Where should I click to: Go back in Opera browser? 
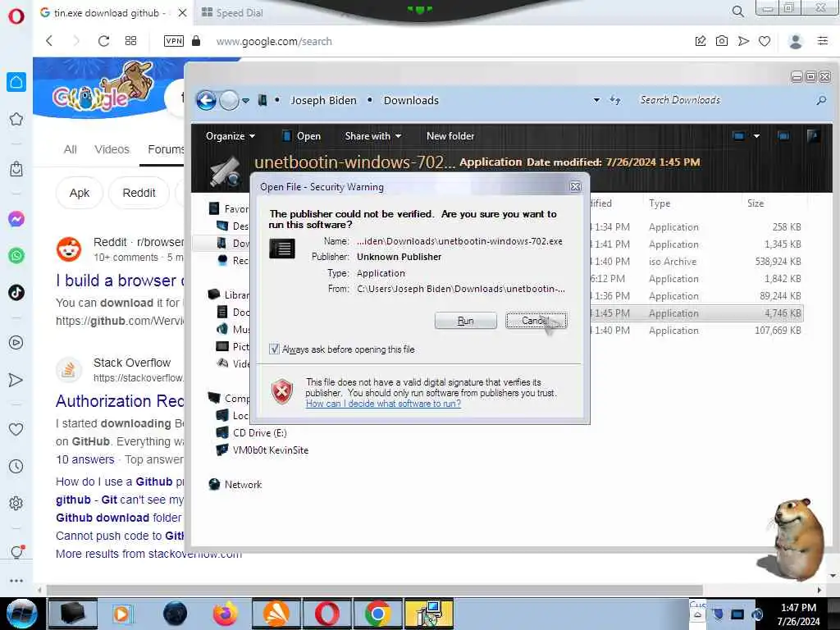49,41
